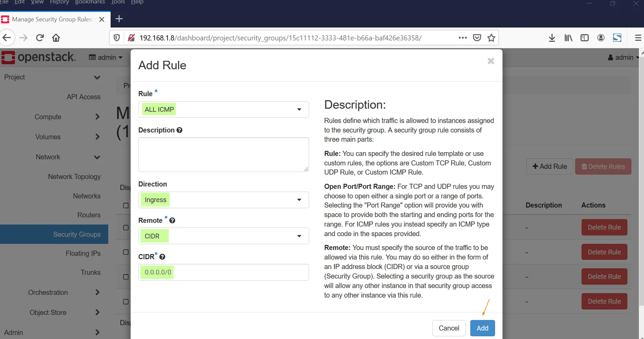Open page actions three-dot menu
Image resolution: width=644 pixels, height=339 pixels.
[x=462, y=38]
